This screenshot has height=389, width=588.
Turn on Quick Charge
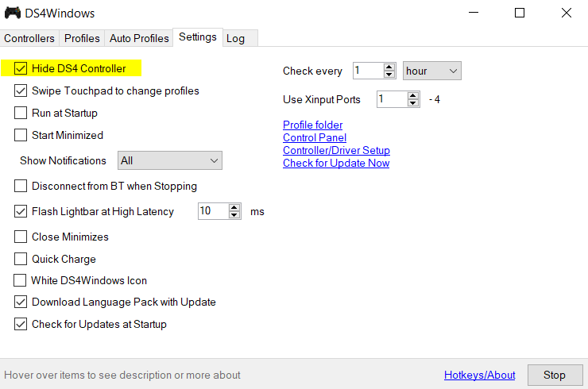click(21, 259)
